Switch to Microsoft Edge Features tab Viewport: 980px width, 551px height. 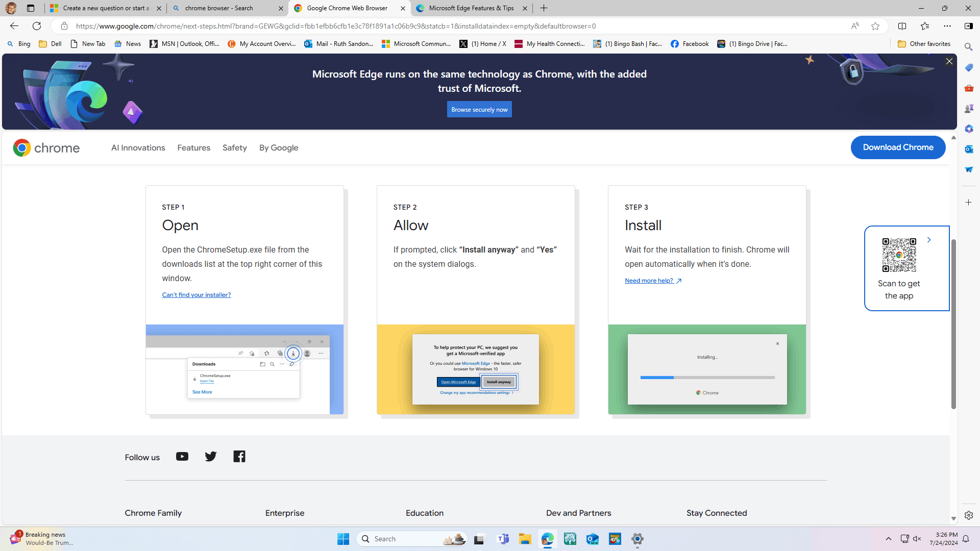point(471,8)
